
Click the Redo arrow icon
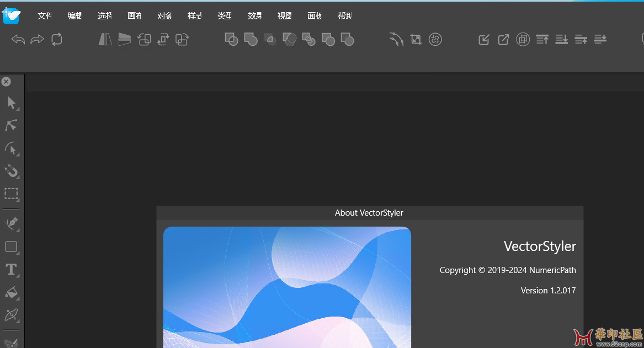(x=38, y=39)
